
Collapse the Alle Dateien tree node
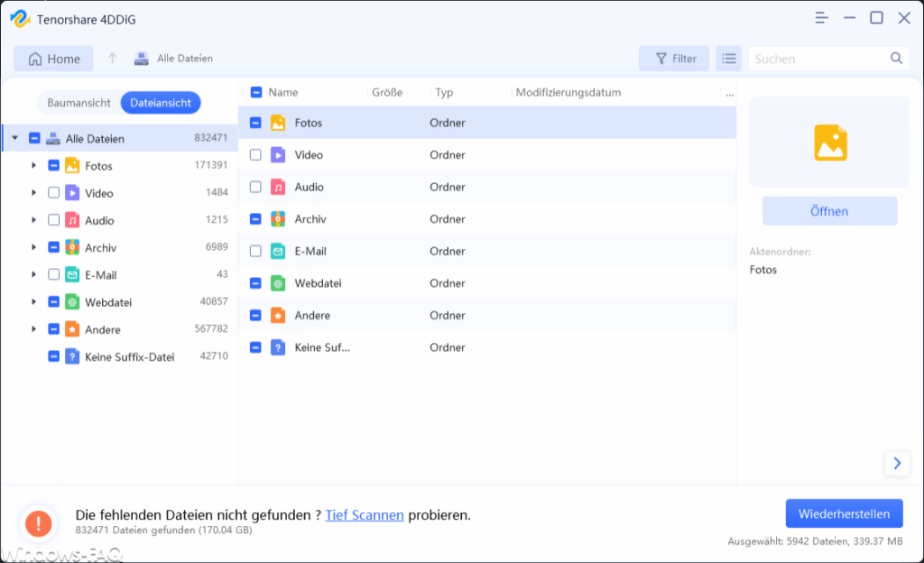[x=15, y=138]
